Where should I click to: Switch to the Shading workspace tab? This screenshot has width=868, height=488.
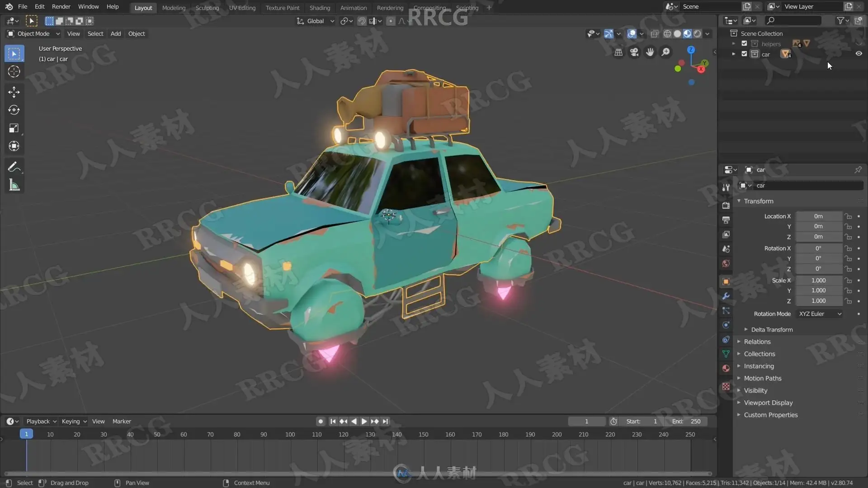point(320,8)
